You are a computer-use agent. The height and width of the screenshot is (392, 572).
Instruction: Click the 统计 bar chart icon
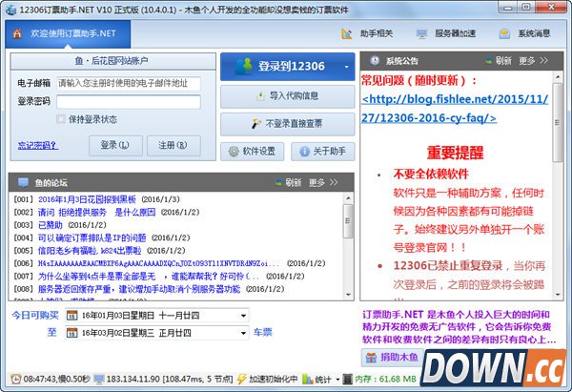(308, 380)
